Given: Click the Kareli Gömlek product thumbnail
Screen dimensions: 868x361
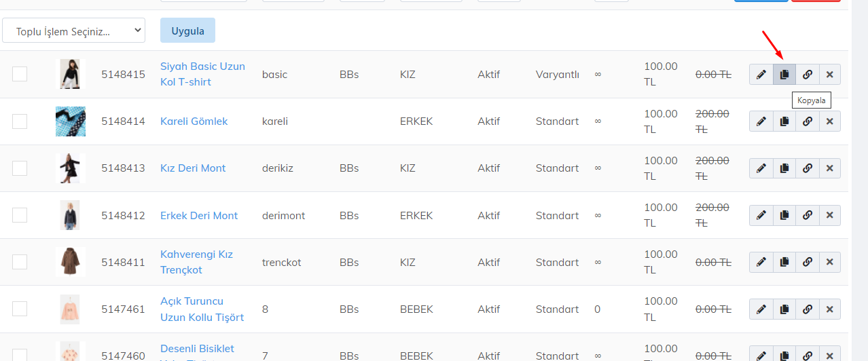Looking at the screenshot, I should [71, 121].
